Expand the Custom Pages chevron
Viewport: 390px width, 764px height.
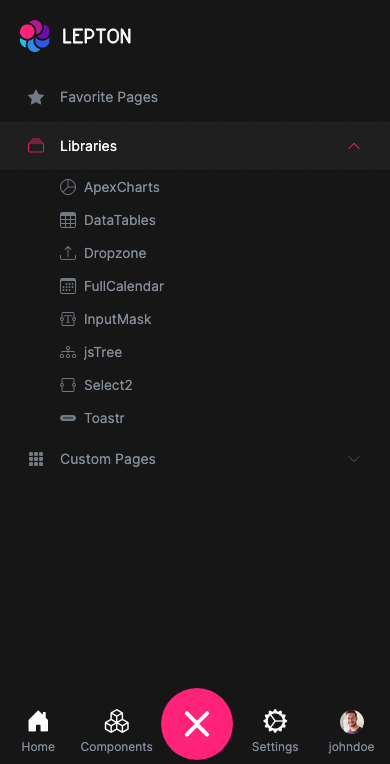tap(354, 459)
